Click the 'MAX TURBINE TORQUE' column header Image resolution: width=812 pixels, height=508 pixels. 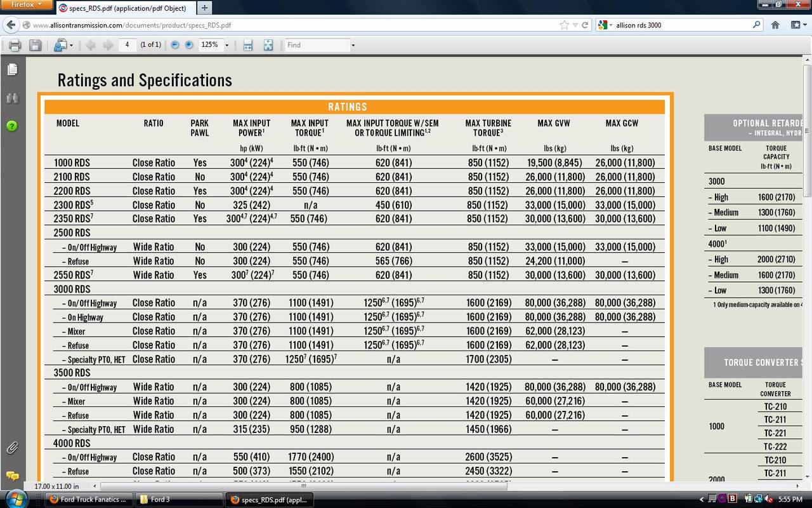[x=488, y=128]
